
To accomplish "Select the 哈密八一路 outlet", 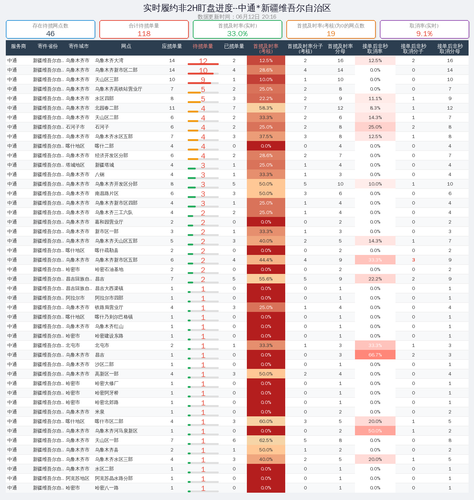I will pyautogui.click(x=107, y=488).
